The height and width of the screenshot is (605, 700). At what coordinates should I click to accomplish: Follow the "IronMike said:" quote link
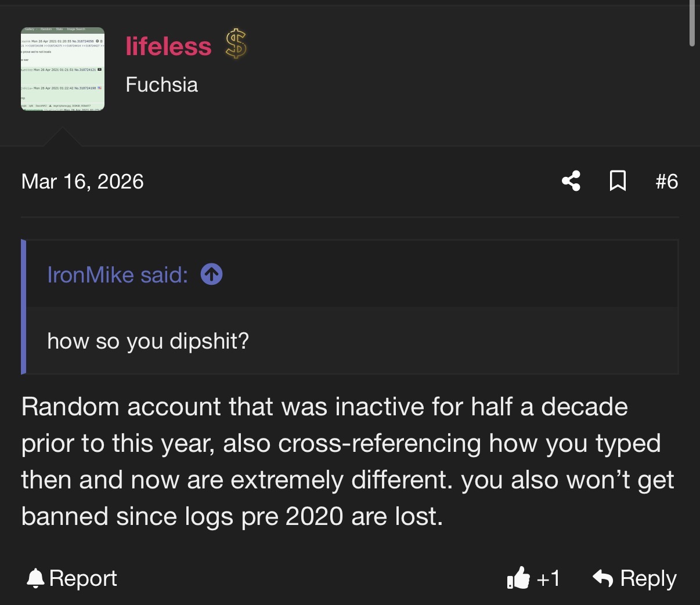coord(118,274)
